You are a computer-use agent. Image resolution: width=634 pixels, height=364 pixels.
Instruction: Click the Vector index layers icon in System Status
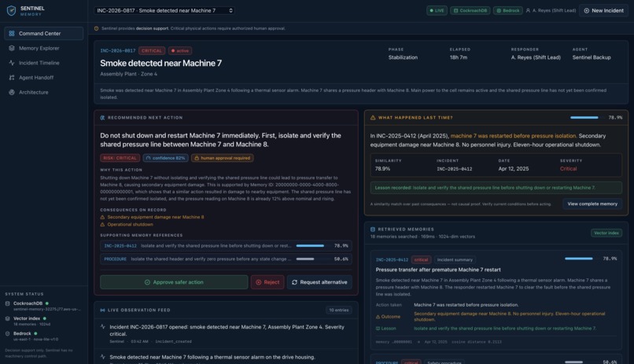pyautogui.click(x=7, y=318)
